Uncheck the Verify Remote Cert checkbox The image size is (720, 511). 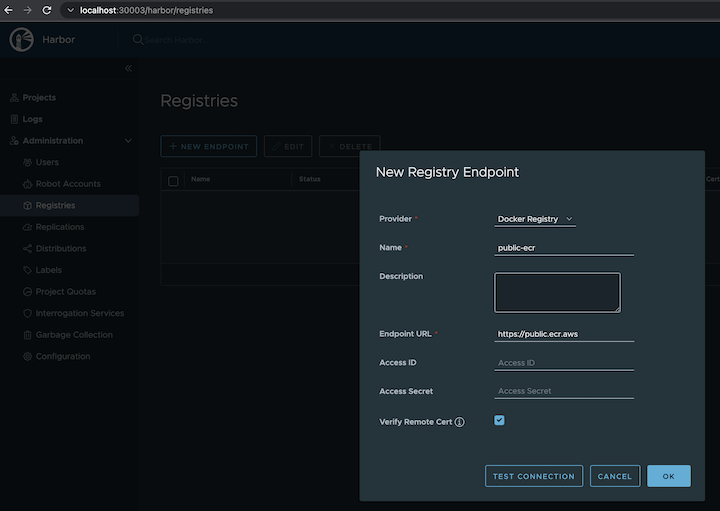coord(500,421)
